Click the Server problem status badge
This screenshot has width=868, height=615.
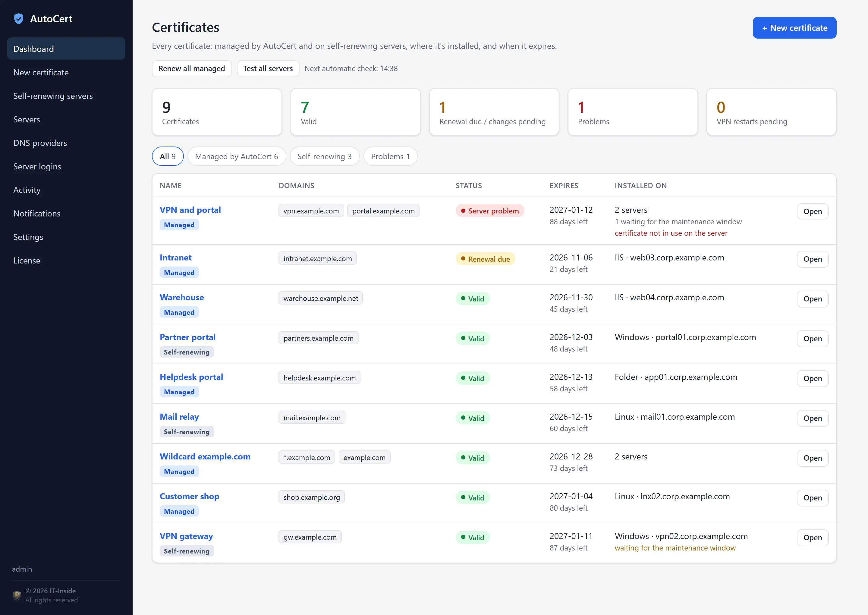point(489,211)
